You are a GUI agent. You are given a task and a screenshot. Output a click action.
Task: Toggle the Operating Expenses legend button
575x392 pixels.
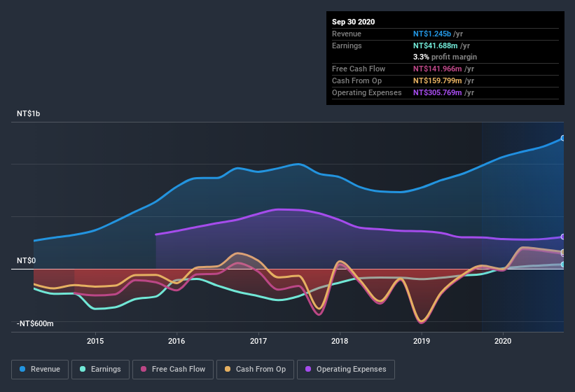click(x=346, y=370)
